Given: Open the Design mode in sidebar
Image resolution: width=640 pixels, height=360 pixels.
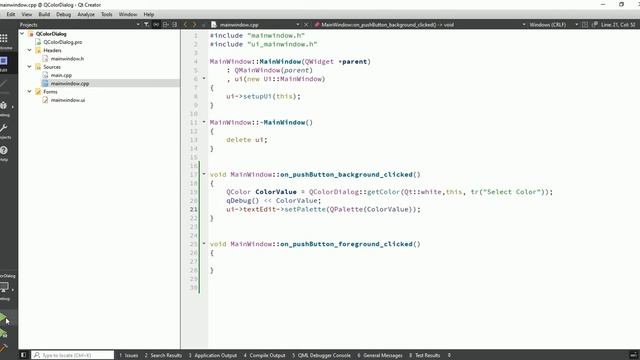Looking at the screenshot, I should pos(4,86).
